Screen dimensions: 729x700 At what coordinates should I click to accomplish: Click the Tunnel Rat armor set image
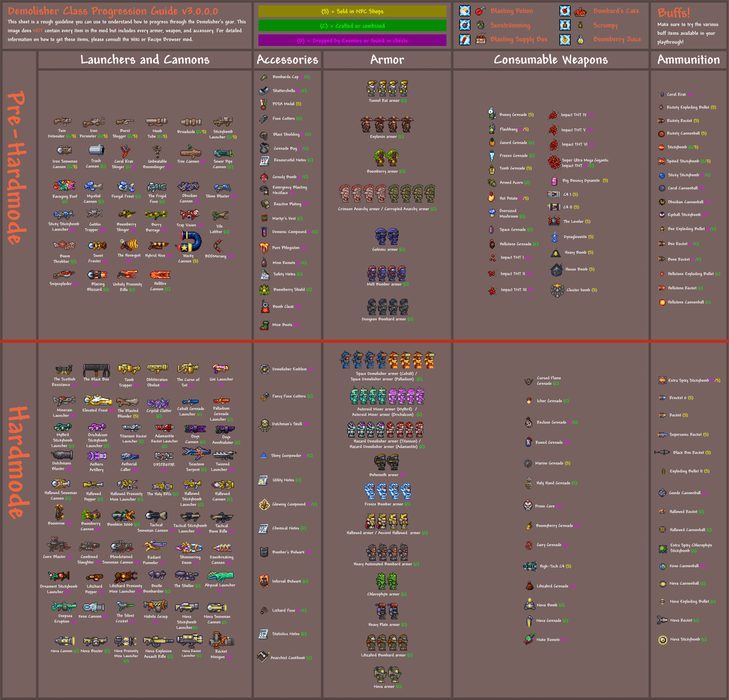(x=387, y=88)
